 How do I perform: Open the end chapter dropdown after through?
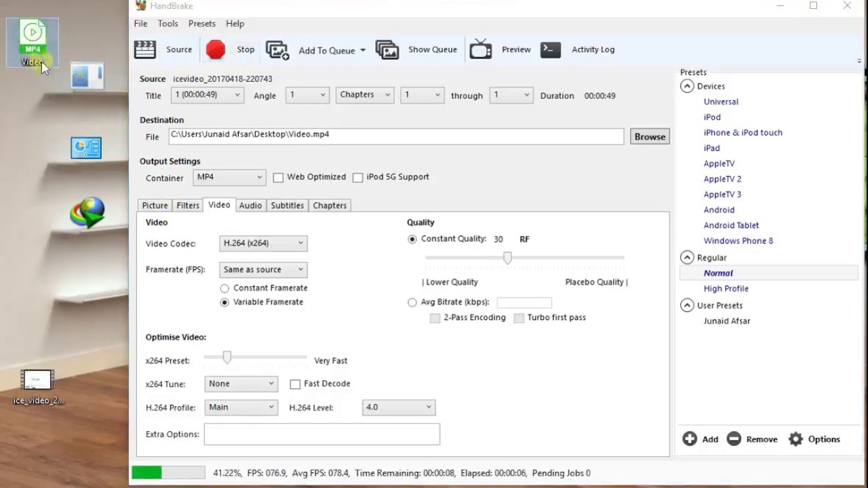click(x=511, y=95)
